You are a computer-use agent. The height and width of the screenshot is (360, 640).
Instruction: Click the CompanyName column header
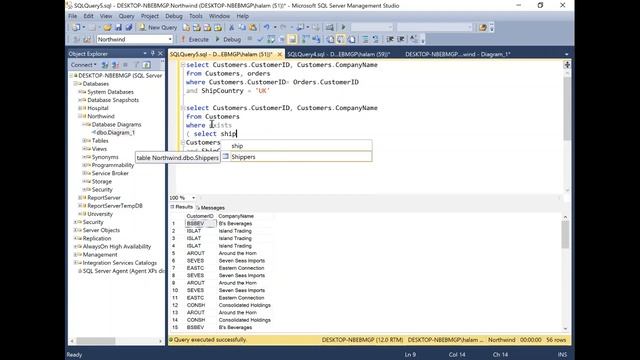(x=236, y=216)
